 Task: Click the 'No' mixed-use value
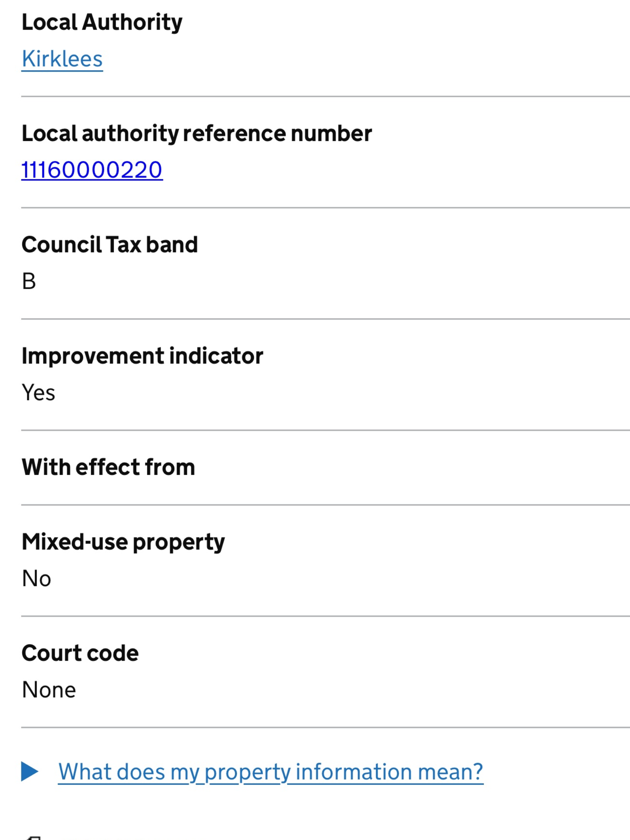(37, 579)
